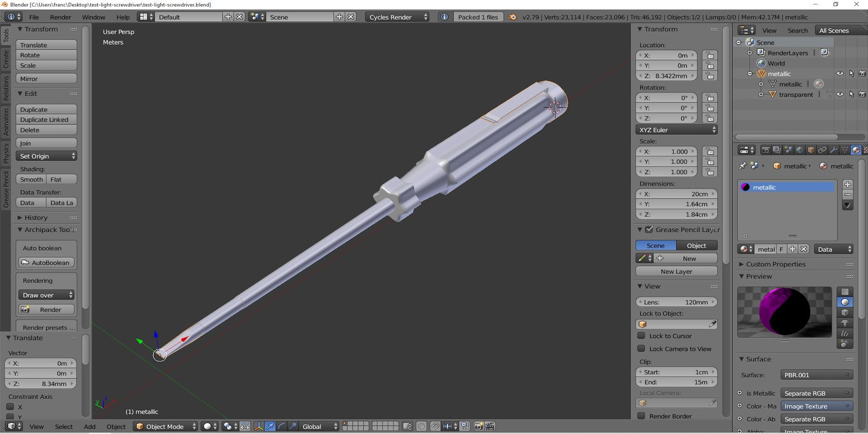Add a new scene with plus icon
868x434 pixels.
(x=339, y=17)
